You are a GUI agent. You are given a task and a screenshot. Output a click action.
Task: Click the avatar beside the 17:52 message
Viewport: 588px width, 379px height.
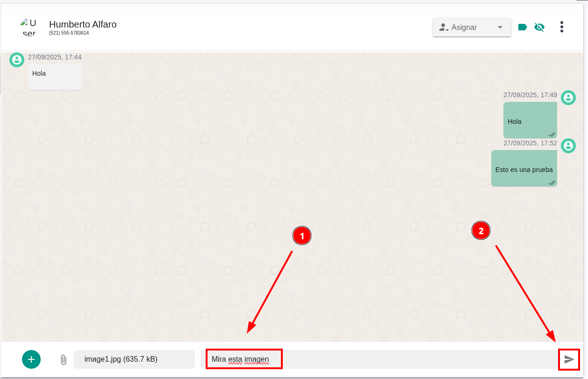[x=568, y=146]
